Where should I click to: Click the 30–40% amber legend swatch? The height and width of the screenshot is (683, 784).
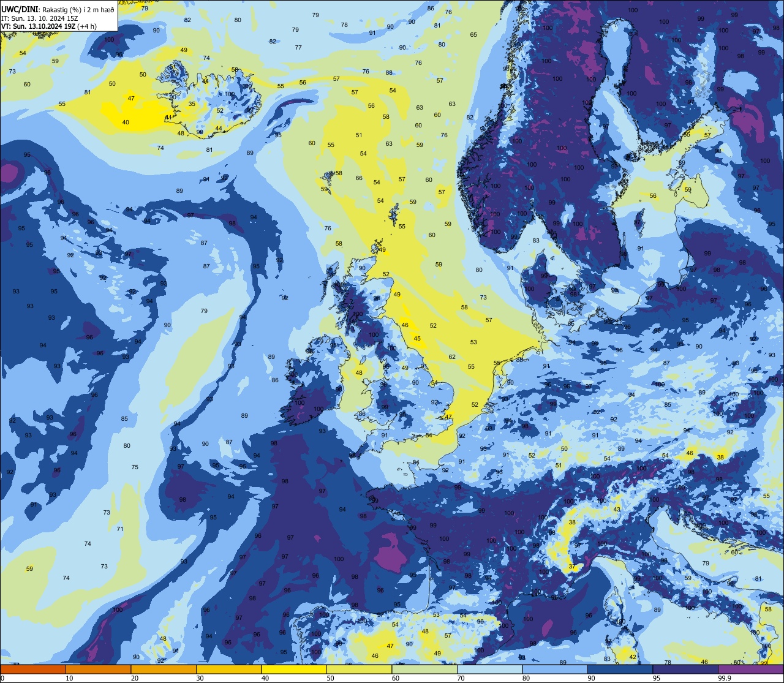point(228,669)
